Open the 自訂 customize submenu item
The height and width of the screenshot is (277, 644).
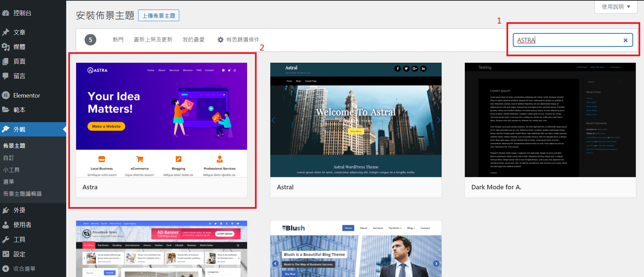[x=9, y=158]
